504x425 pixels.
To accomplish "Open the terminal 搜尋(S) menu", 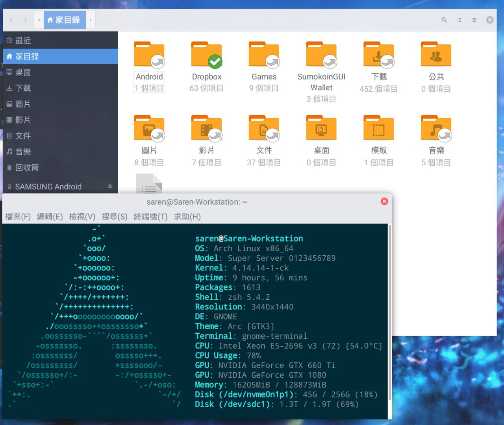I will 115,216.
